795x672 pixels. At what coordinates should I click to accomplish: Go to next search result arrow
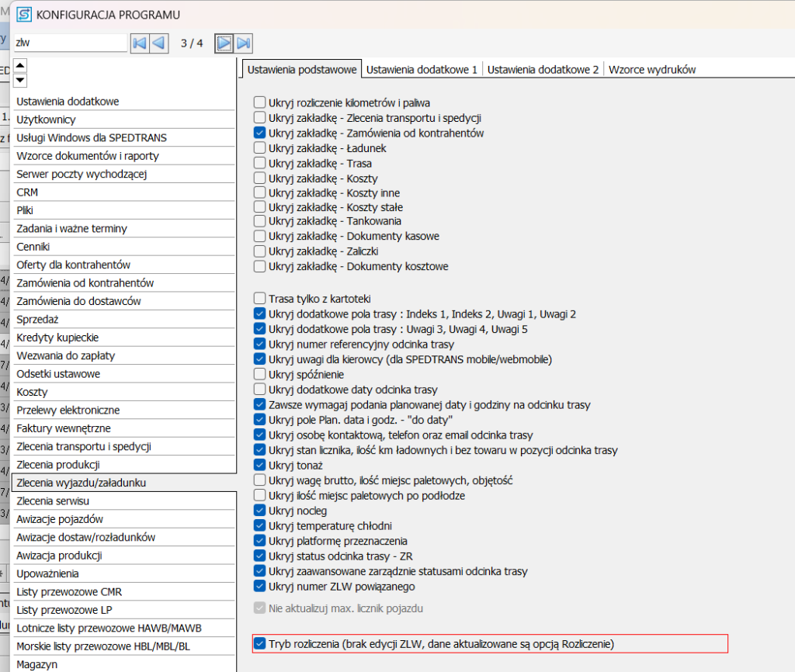224,43
